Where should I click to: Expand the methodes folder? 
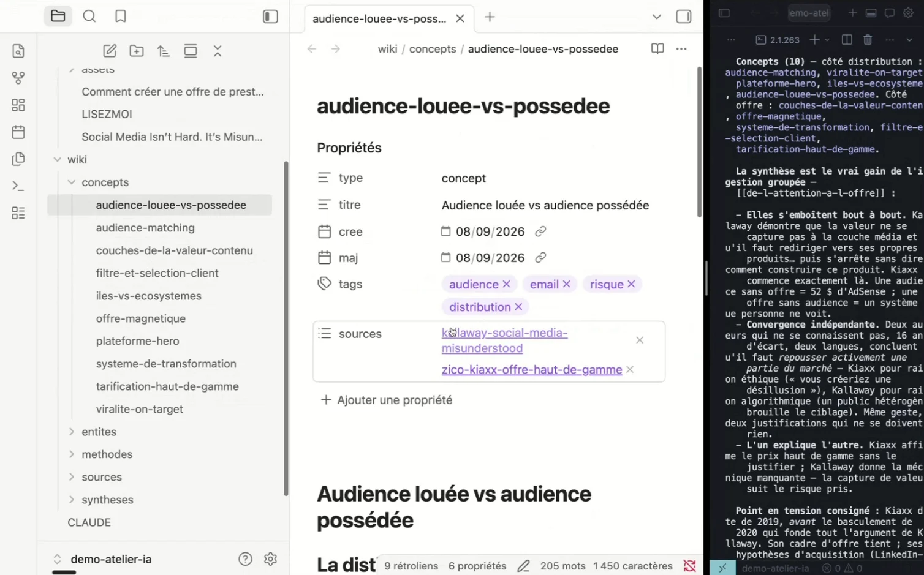pos(71,454)
